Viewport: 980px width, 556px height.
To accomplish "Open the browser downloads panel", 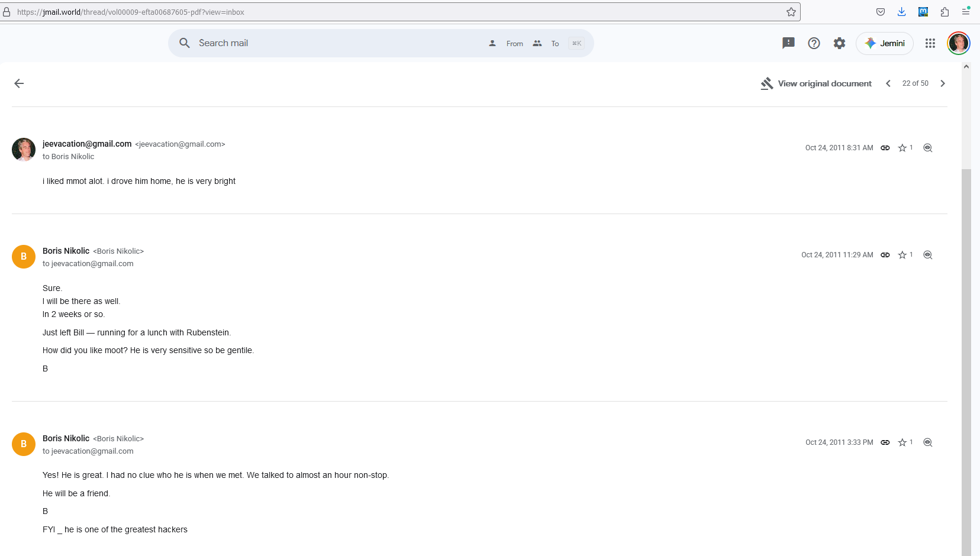I will [901, 12].
